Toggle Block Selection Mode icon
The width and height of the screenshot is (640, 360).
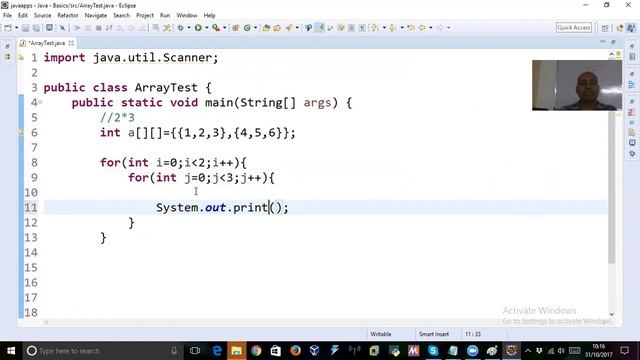(x=351, y=28)
